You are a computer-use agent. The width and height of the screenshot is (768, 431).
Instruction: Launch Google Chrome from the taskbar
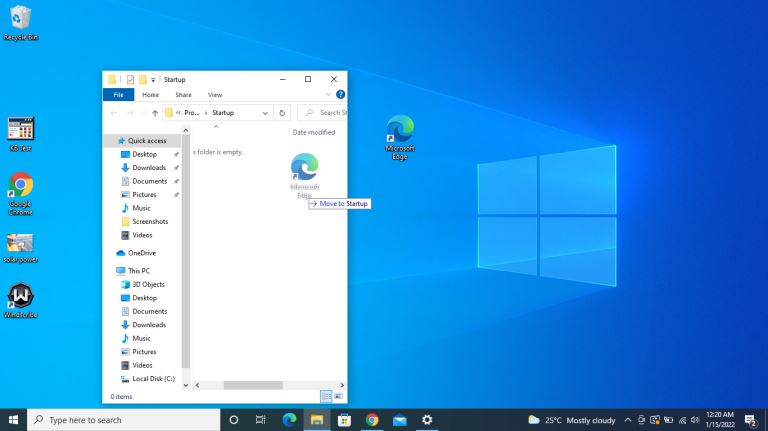(x=372, y=420)
